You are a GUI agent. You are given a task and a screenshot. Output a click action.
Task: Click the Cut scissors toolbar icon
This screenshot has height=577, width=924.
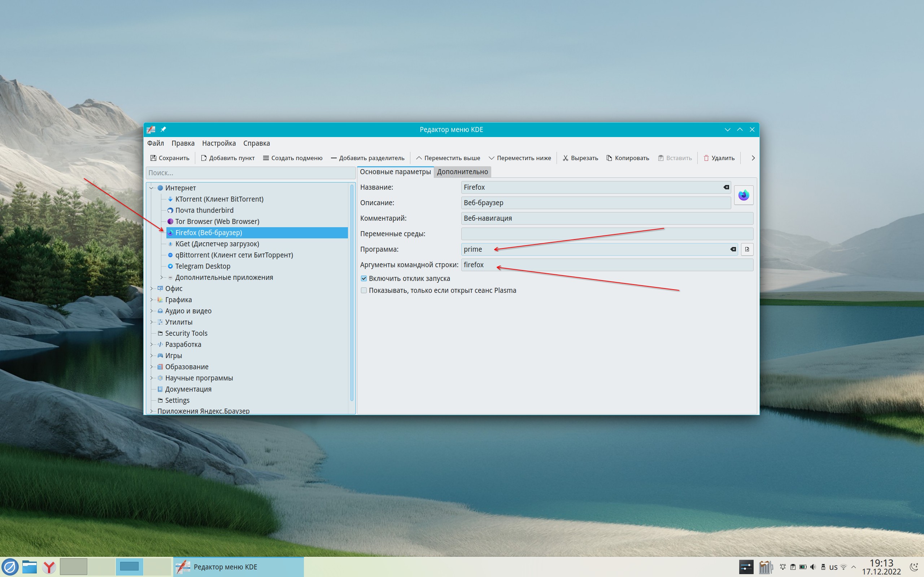566,158
